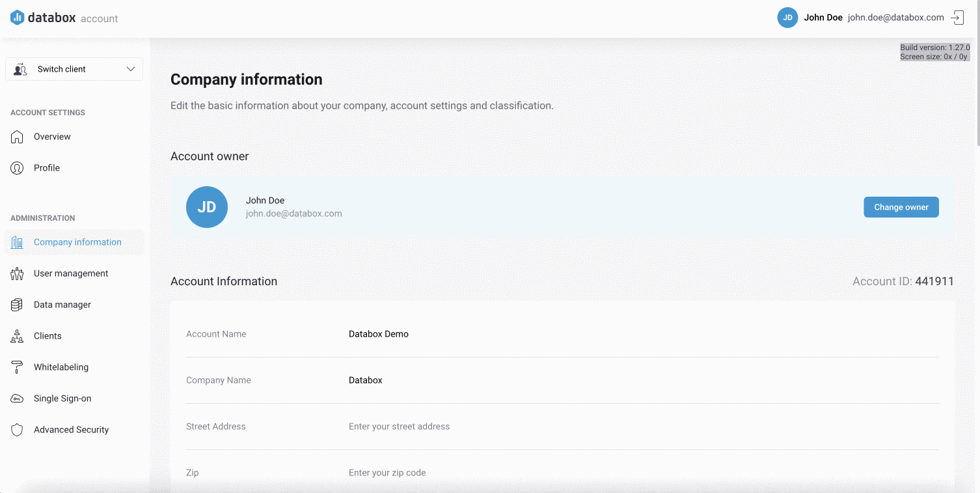980x493 pixels.
Task: Open Whitelabeling via the paint roller icon
Action: (17, 367)
